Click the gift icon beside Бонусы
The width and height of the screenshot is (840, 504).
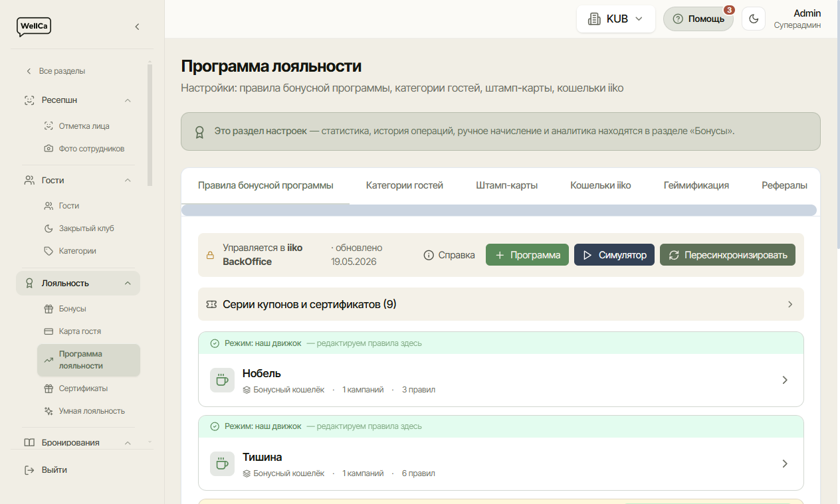[49, 309]
